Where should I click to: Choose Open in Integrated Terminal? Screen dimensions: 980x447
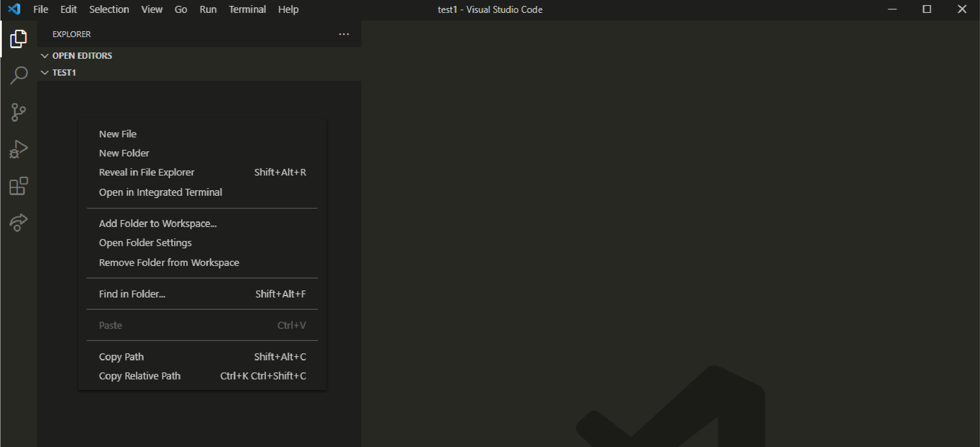(x=160, y=192)
